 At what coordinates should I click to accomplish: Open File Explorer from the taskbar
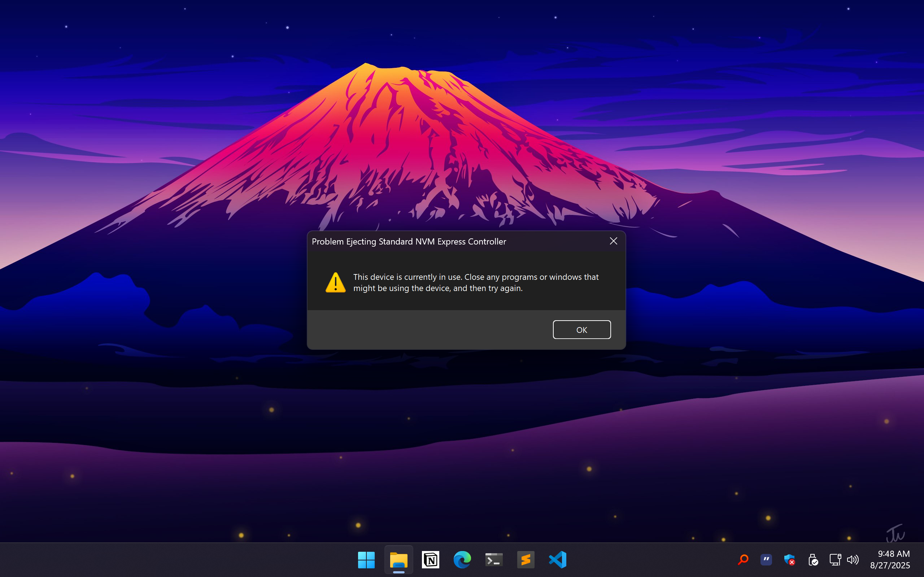[x=398, y=560]
